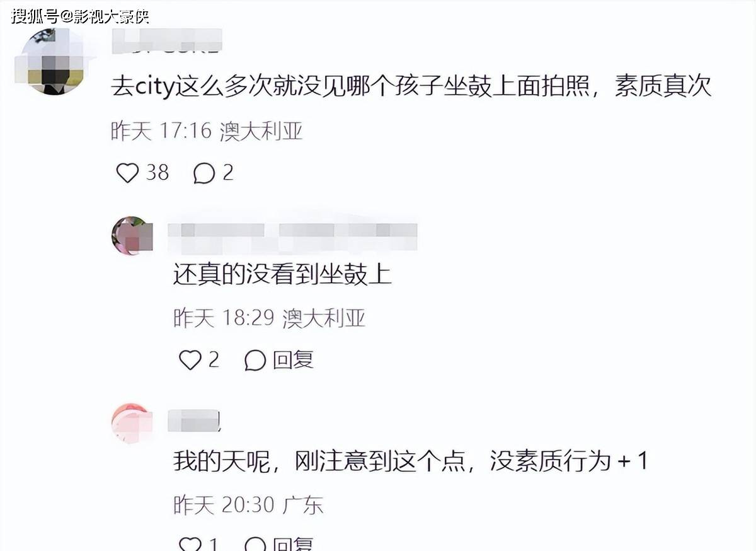The width and height of the screenshot is (756, 551).
Task: Select reply text 还真的没看到坐鼓上
Action: [x=283, y=275]
